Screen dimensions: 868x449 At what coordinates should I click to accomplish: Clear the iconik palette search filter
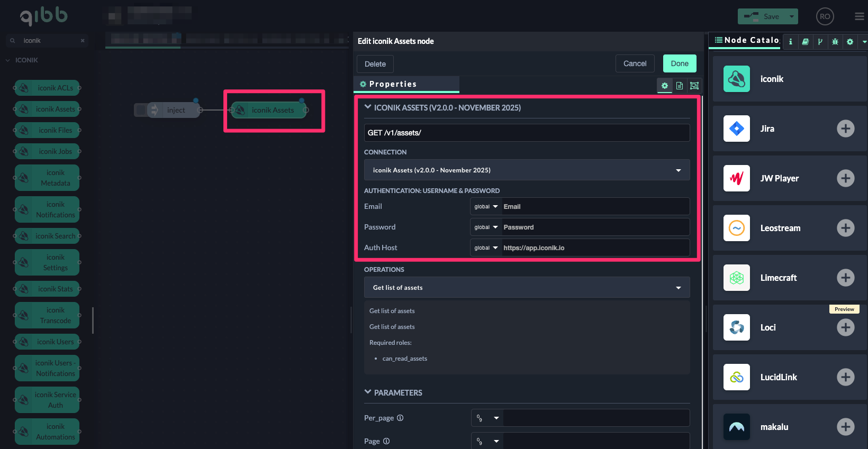pyautogui.click(x=83, y=41)
